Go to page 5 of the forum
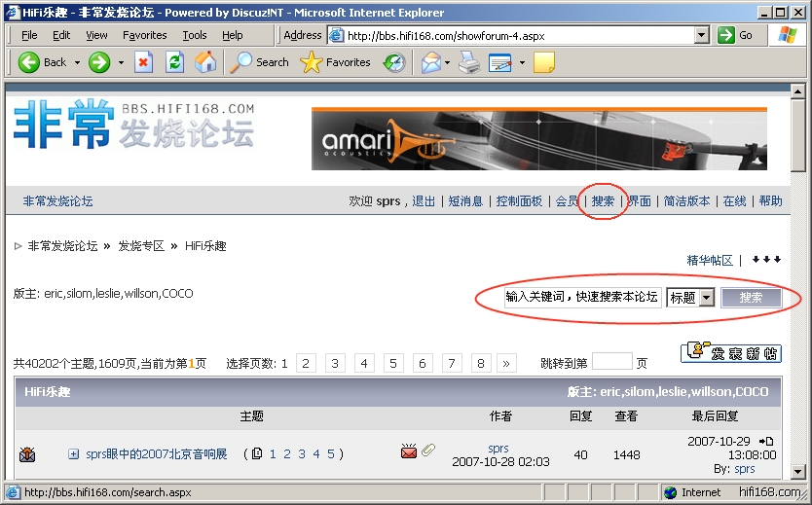This screenshot has height=505, width=812. pos(393,363)
